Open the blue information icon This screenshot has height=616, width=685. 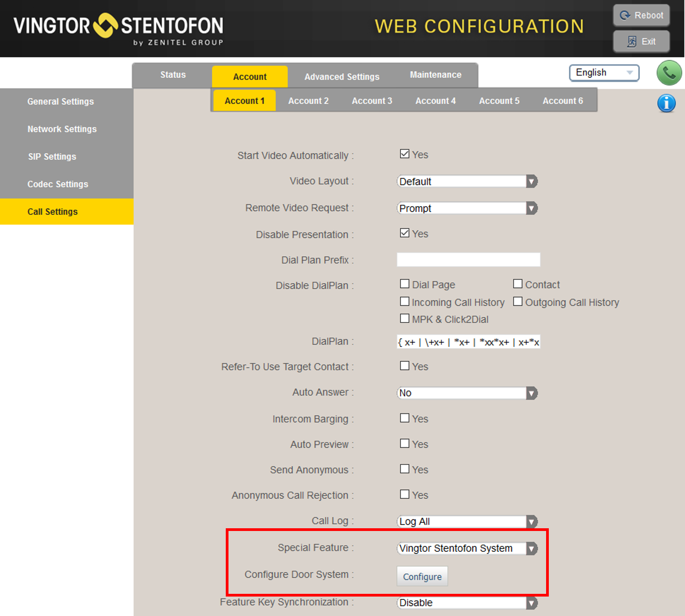pos(666,103)
